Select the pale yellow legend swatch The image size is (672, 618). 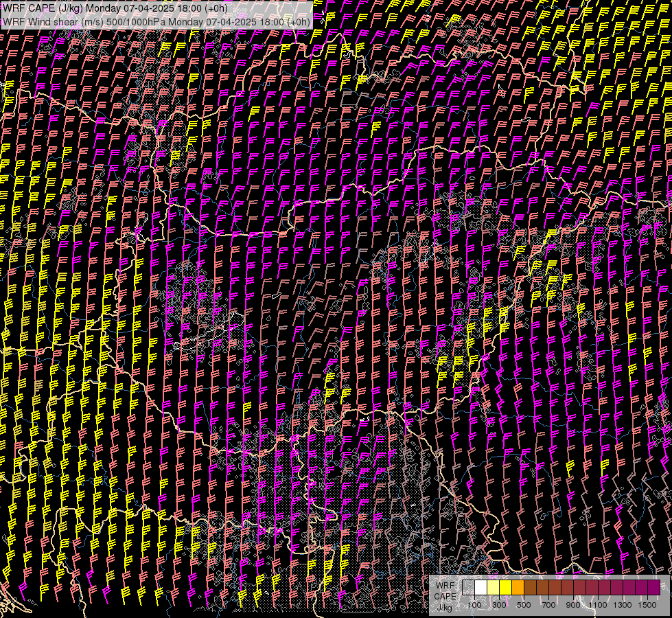(x=494, y=588)
